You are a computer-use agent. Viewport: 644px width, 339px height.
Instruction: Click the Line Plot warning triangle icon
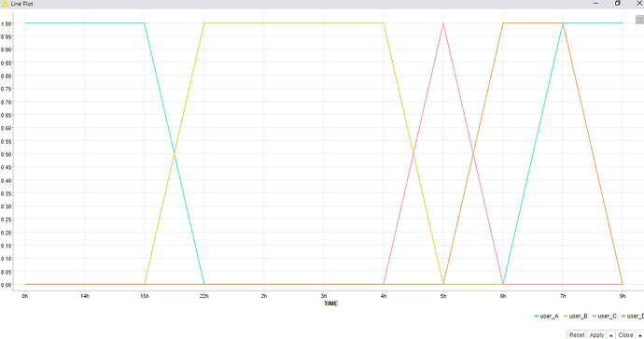[x=5, y=4]
